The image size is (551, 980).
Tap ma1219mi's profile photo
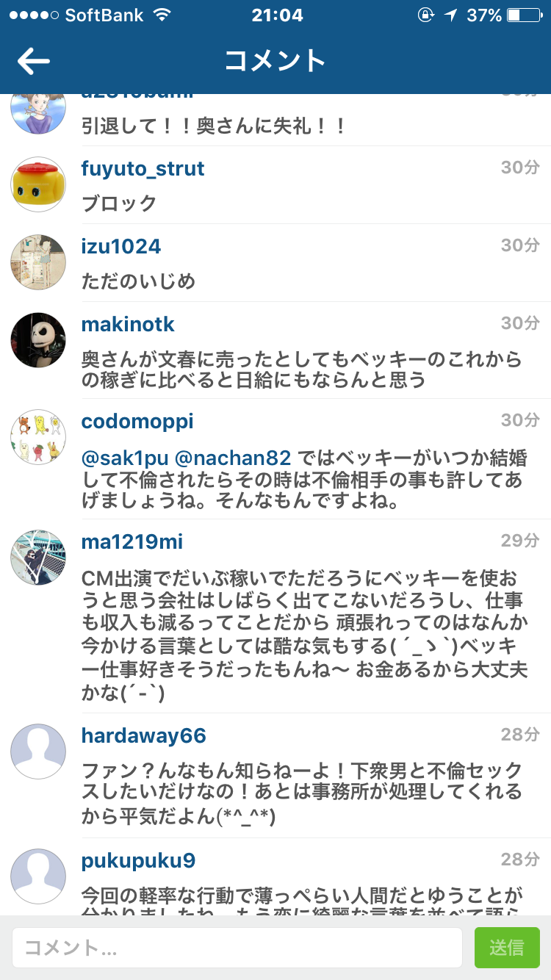click(x=38, y=558)
